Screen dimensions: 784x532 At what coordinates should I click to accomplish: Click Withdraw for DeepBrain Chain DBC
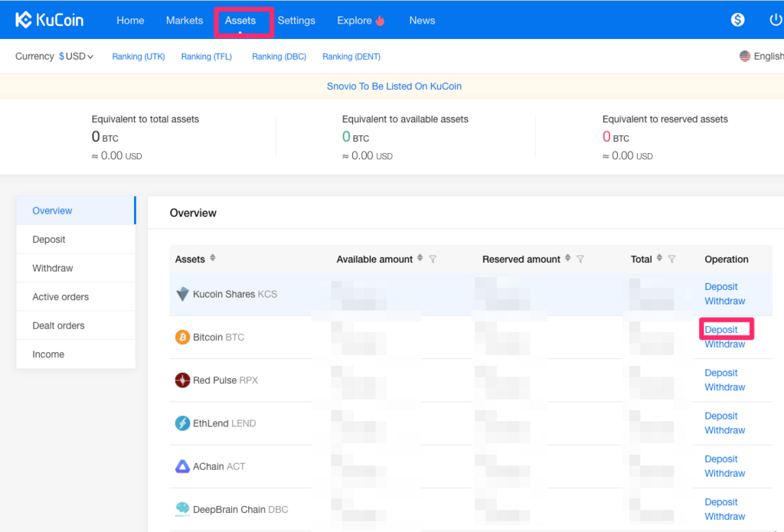click(725, 516)
